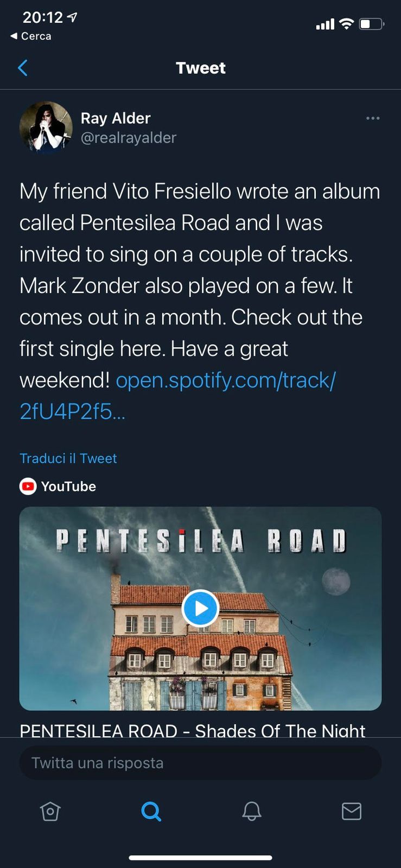This screenshot has width=401, height=868.
Task: Return to Cerca app via back label
Action: [31, 36]
